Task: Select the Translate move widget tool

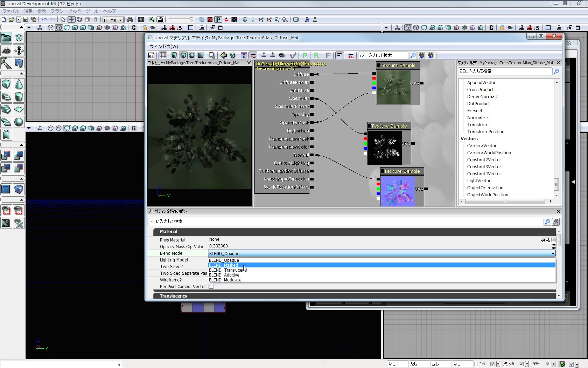Action: (x=71, y=20)
